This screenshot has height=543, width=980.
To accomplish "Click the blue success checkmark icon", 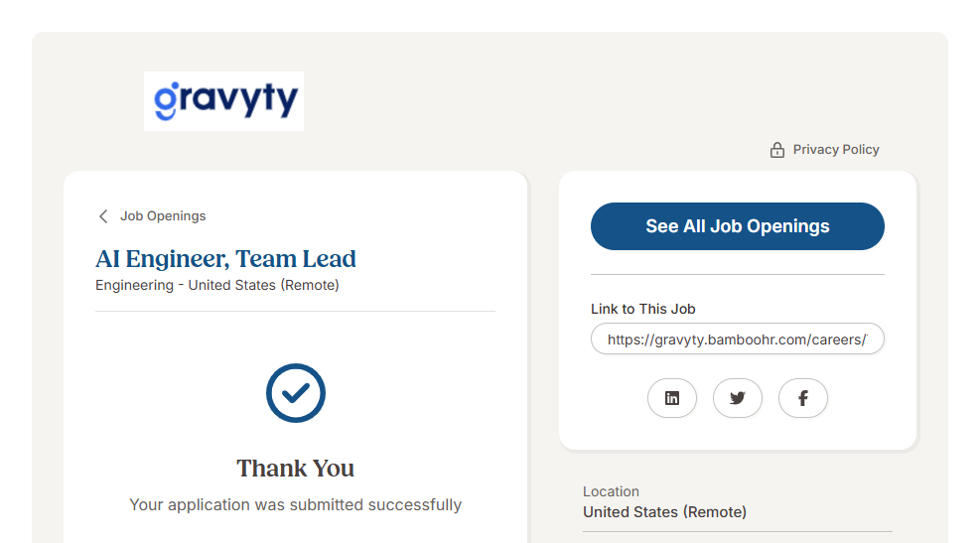I will coord(296,393).
